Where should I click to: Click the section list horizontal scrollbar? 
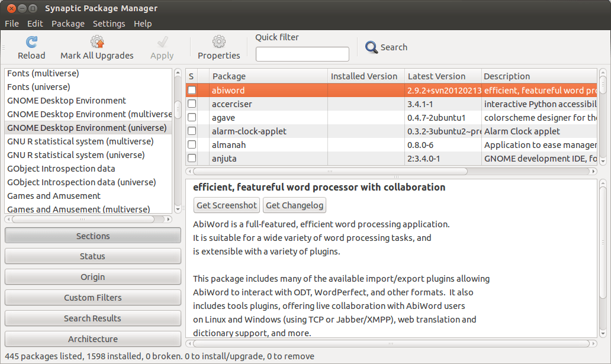[83, 220]
